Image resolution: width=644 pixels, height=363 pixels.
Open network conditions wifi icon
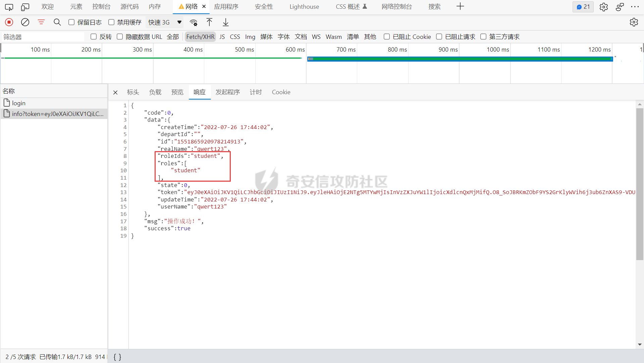tap(194, 22)
